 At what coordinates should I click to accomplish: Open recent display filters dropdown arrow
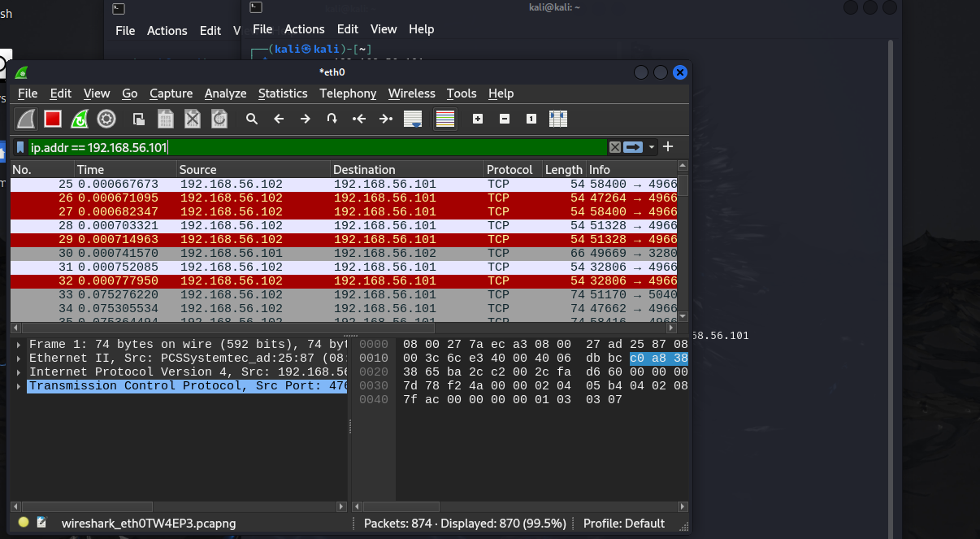click(x=651, y=147)
